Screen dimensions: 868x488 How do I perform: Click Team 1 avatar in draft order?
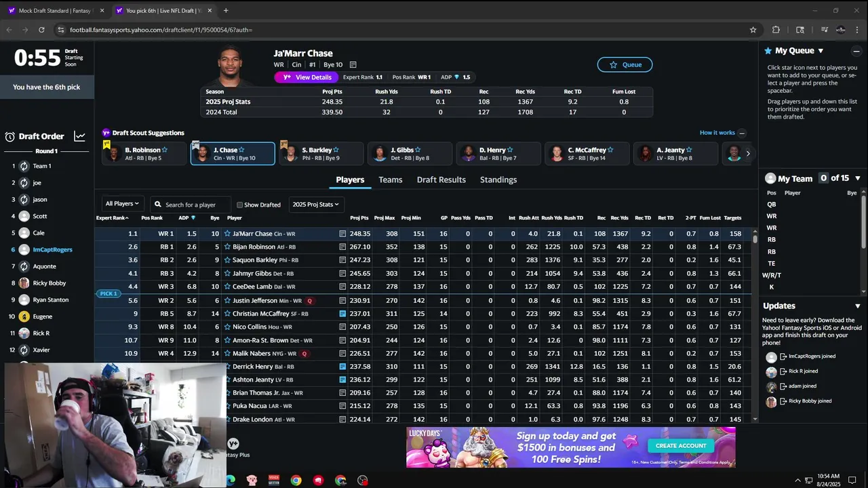pyautogui.click(x=24, y=166)
